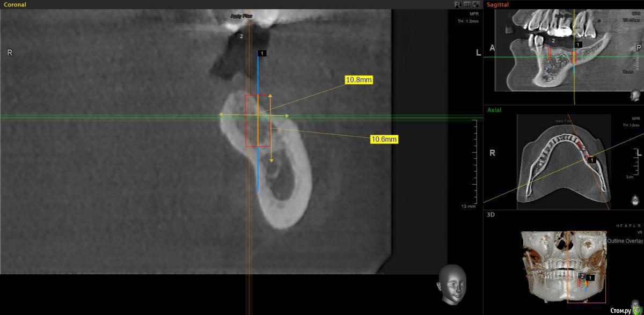
Task: Select the Sagittal panel title
Action: pos(497,4)
